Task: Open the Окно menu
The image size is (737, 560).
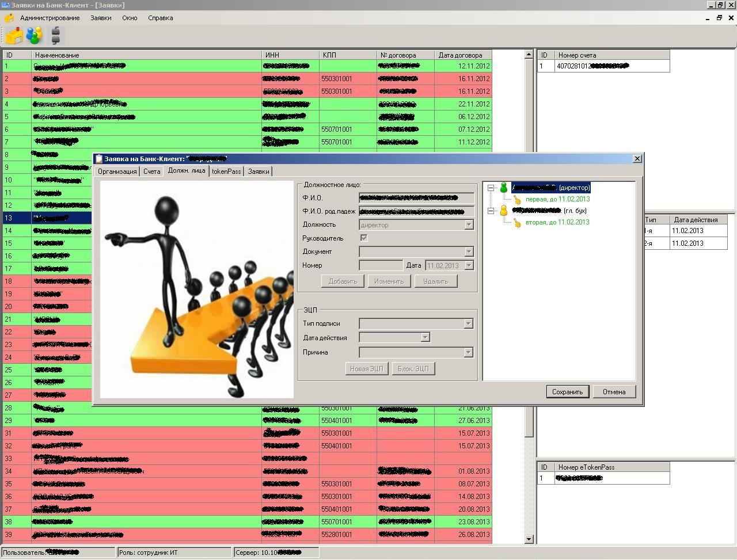Action: [x=130, y=18]
